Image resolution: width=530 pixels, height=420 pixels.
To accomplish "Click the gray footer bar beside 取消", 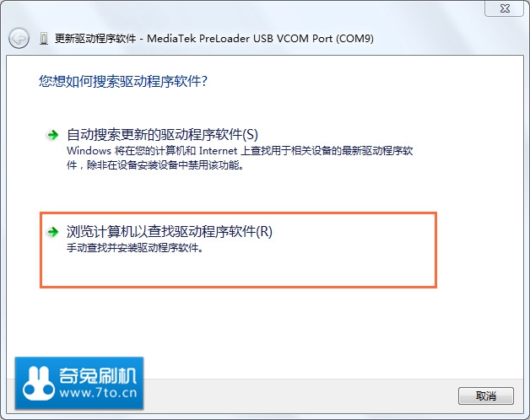I will pos(297,396).
